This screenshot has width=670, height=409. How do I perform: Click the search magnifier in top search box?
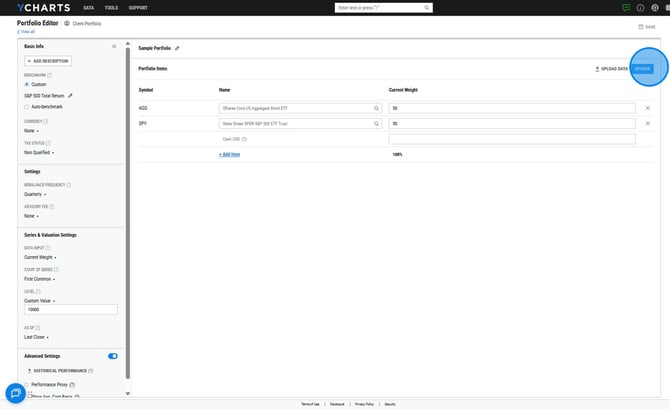click(x=426, y=8)
